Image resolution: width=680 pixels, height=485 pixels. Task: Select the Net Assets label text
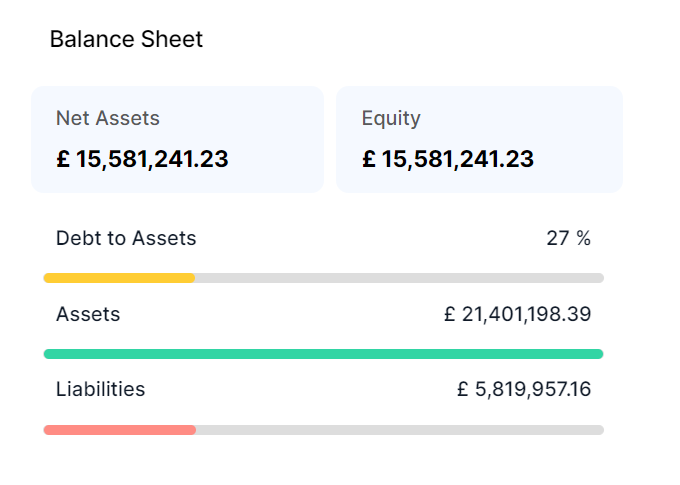[x=107, y=118]
